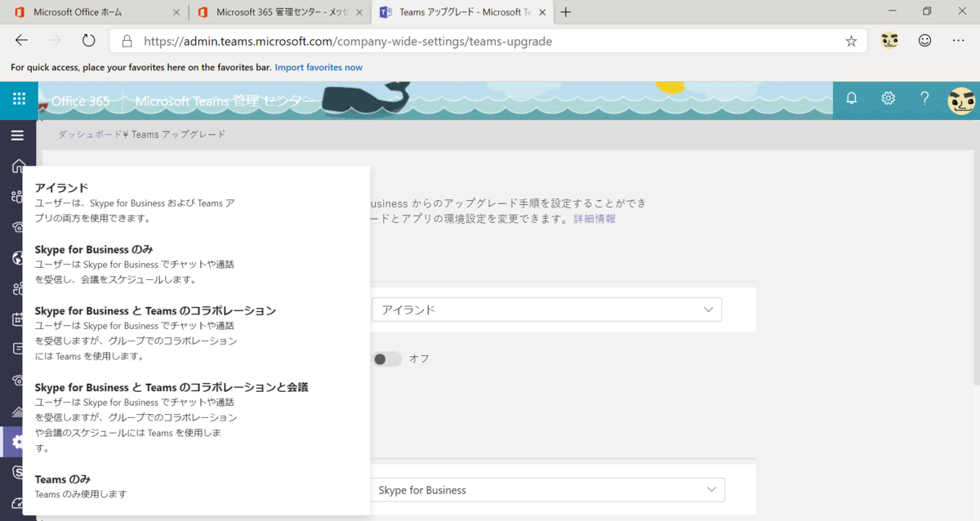Screen dimensions: 980x521
Task: Toggle the hamburger navigation menu
Action: (x=17, y=136)
